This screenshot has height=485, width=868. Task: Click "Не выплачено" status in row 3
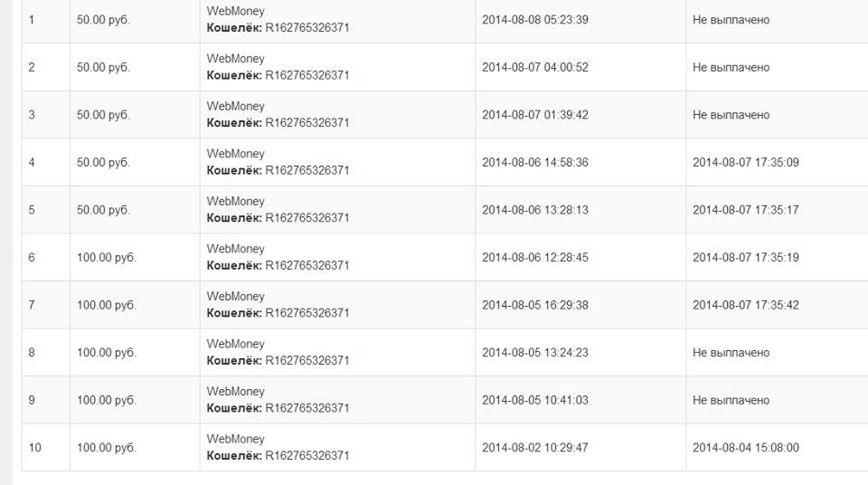point(731,115)
